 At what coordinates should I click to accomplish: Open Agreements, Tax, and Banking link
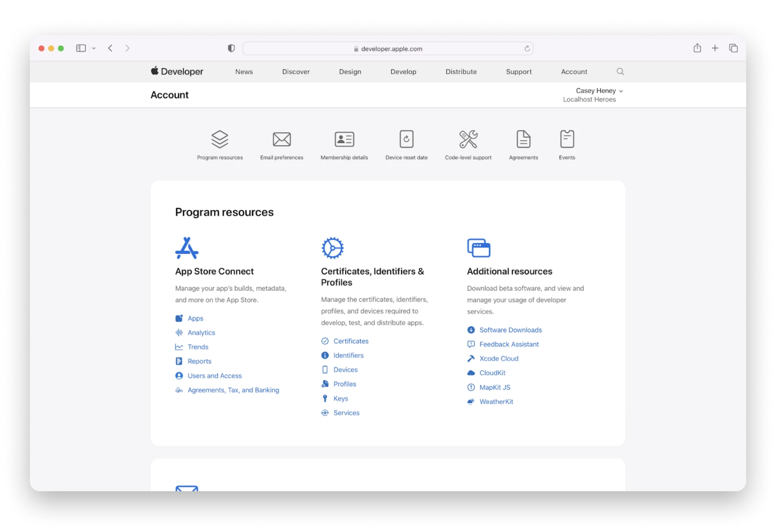pos(233,390)
